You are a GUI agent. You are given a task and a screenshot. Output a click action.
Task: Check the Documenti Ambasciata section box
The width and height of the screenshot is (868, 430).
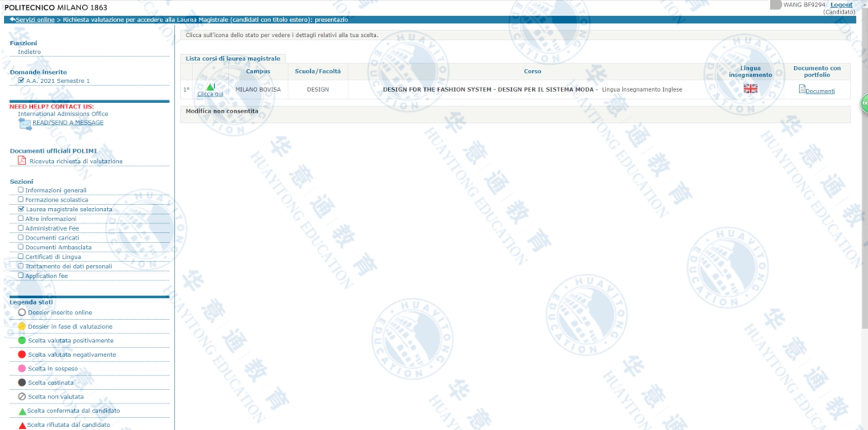(x=21, y=247)
